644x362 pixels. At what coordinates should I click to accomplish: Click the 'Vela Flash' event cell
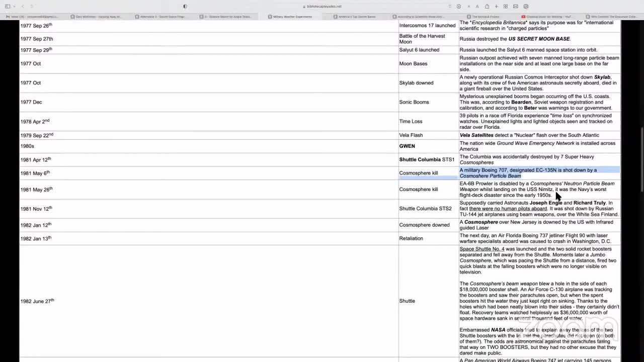pos(429,135)
